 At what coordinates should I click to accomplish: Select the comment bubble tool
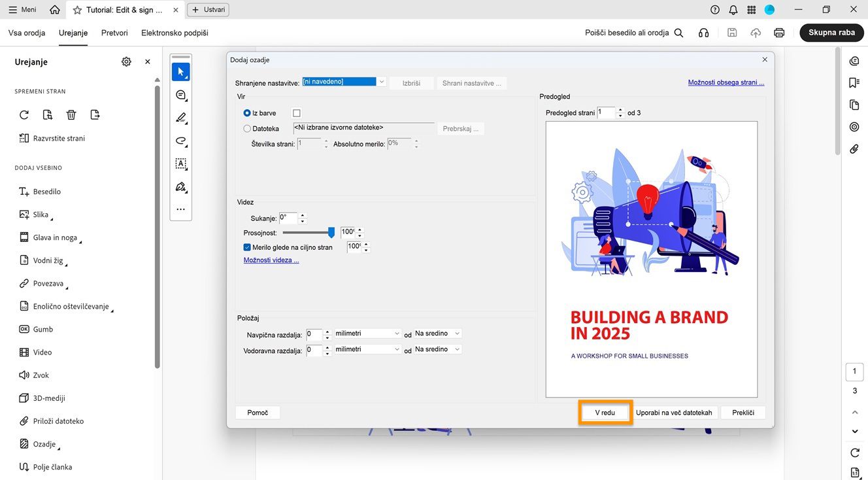[x=181, y=95]
